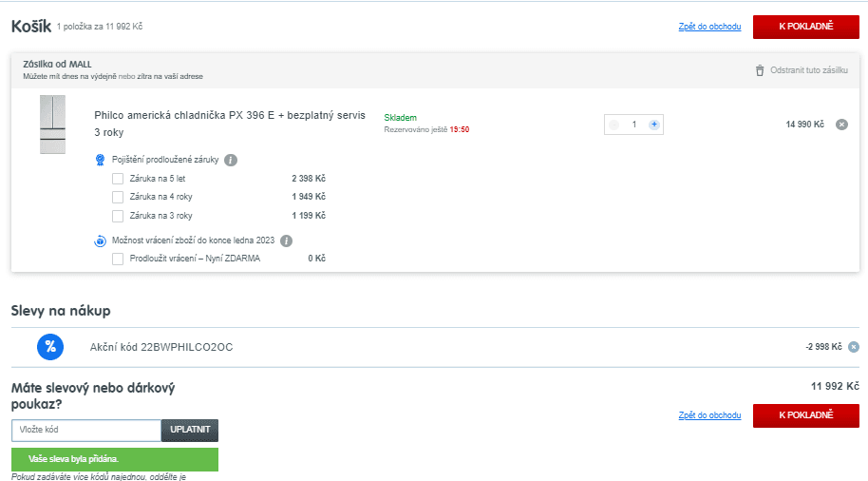Click the 2 398 Kč warranty price

tap(309, 179)
